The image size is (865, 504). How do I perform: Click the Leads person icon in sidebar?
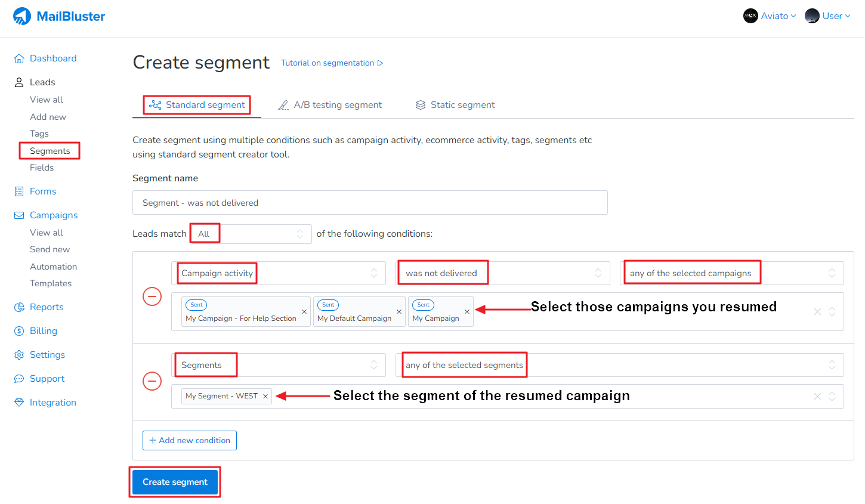(19, 82)
